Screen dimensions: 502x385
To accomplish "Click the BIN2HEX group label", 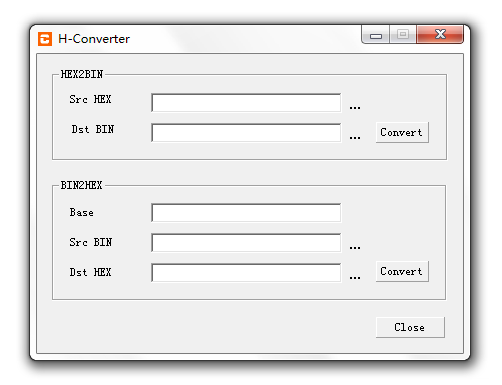I will click(81, 185).
